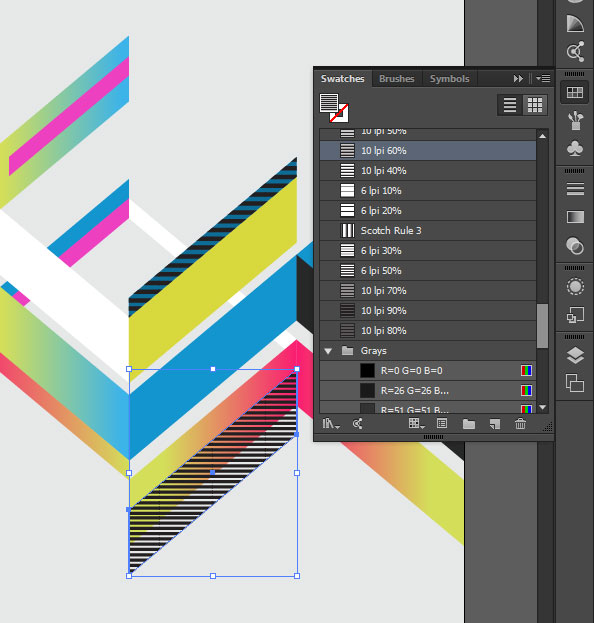Viewport: 594px width, 623px height.
Task: Delete the selected swatch with the trash icon
Action: (520, 424)
